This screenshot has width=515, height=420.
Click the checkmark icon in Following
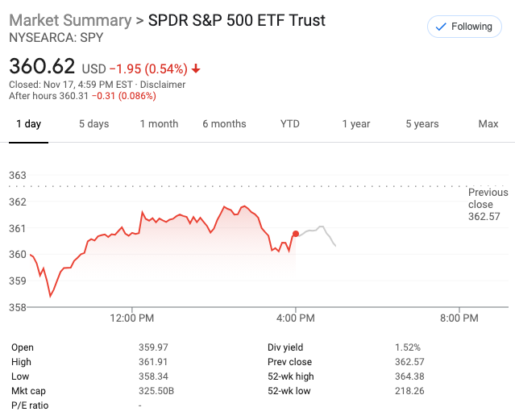click(440, 27)
